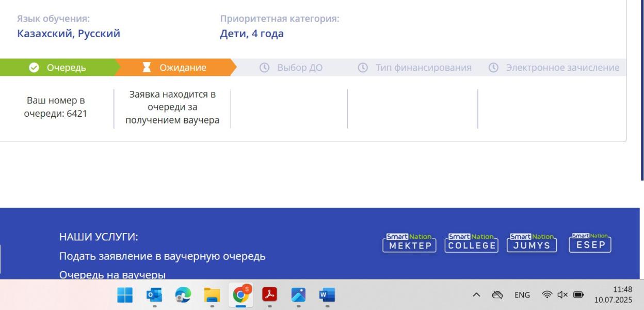Select the Ожидание step

point(175,68)
